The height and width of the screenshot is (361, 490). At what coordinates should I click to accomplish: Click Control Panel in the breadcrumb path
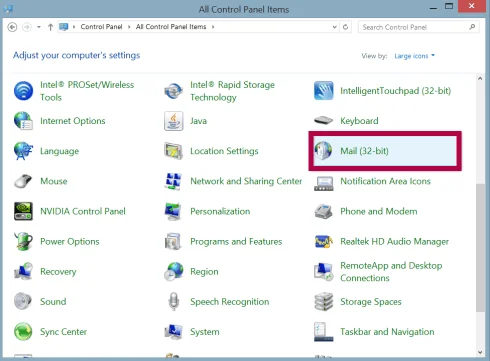click(101, 27)
